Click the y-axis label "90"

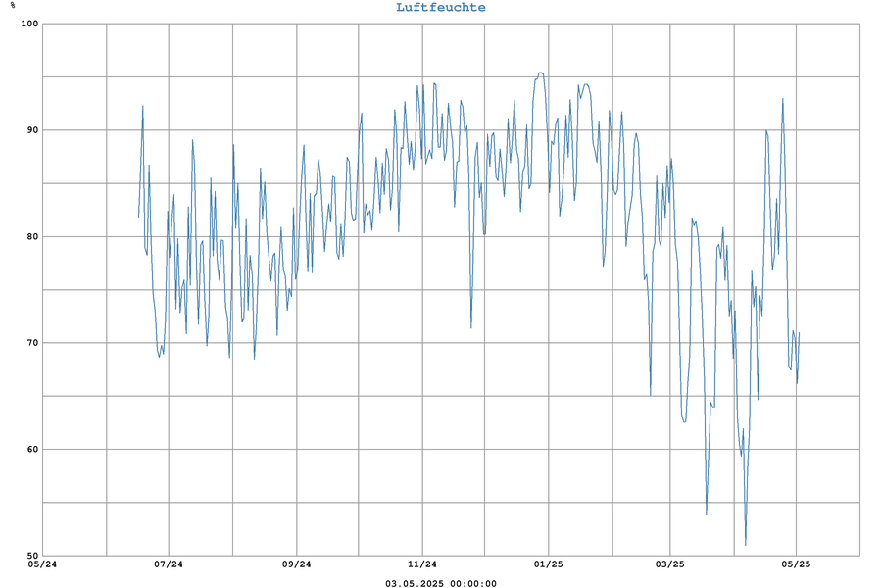32,130
